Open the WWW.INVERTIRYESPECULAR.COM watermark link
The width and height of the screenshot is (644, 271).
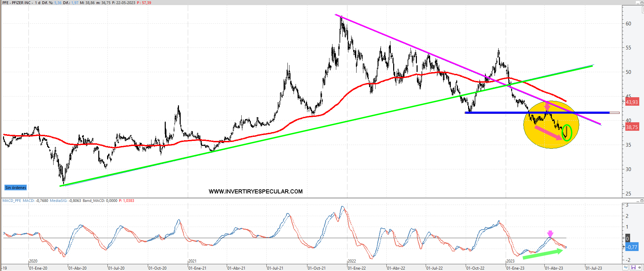(x=256, y=191)
